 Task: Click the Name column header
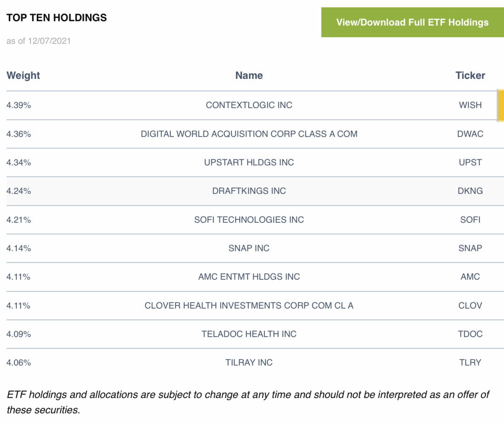[x=249, y=76]
